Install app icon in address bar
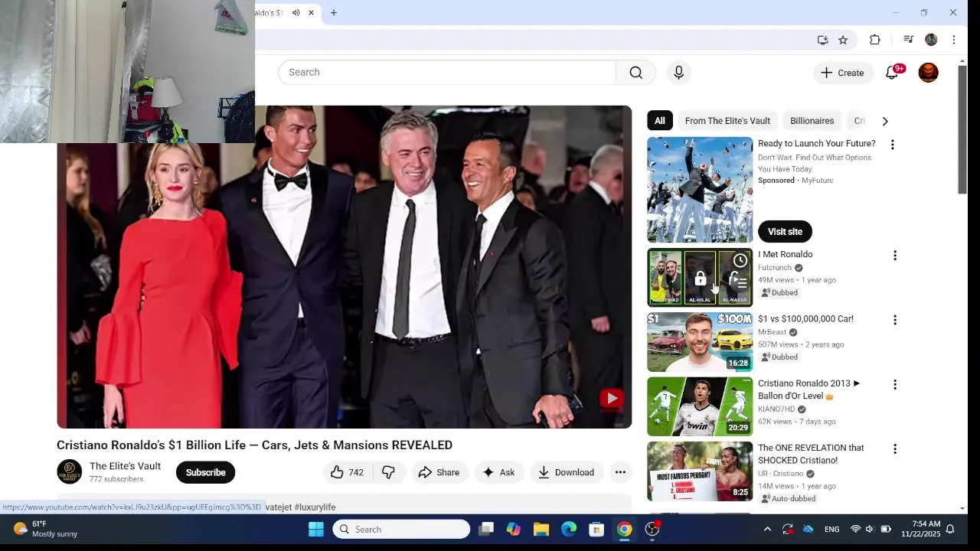 pos(822,40)
